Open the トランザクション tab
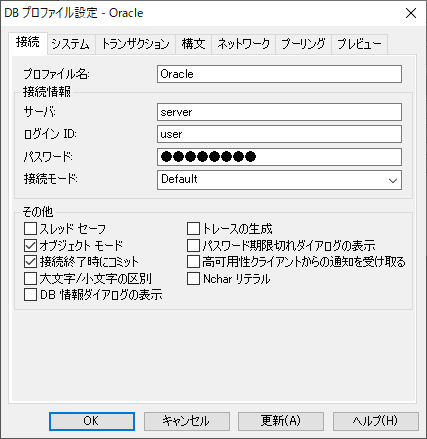The image size is (427, 439). pyautogui.click(x=135, y=44)
